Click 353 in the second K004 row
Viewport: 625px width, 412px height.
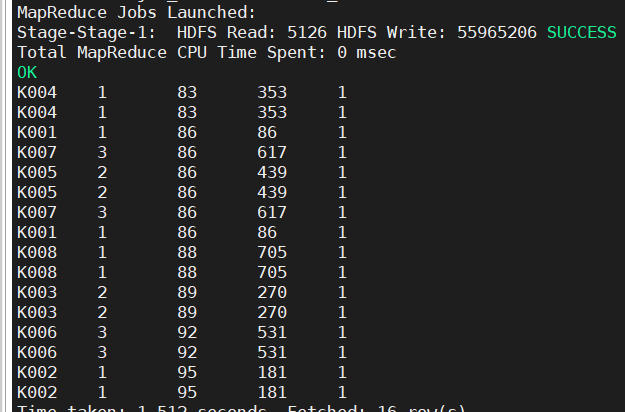[272, 113]
